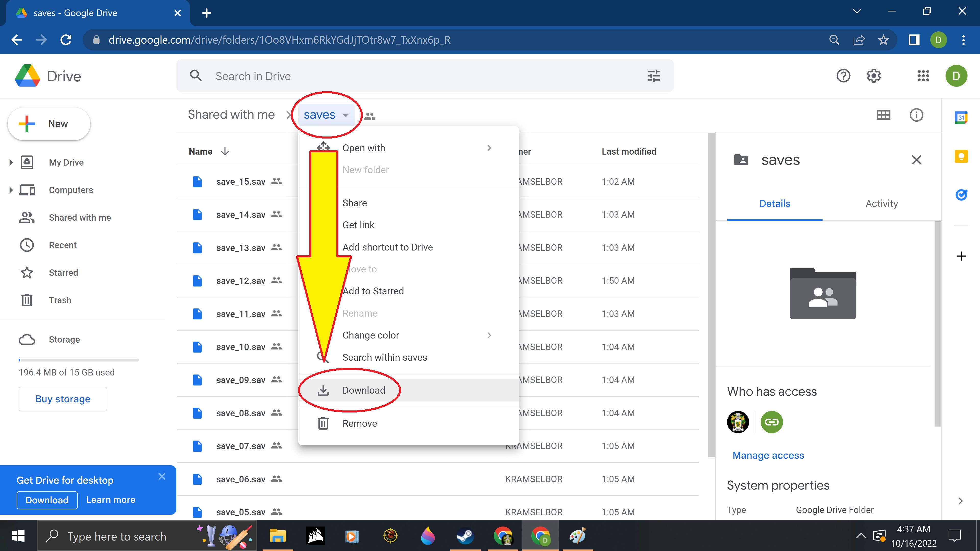Open the Drive settings gear
Image resolution: width=980 pixels, height=551 pixels.
(x=874, y=76)
